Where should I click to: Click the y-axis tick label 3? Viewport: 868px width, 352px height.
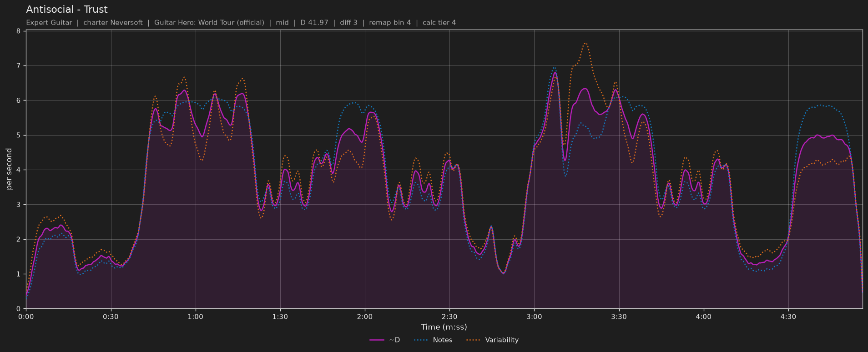[x=19, y=205]
